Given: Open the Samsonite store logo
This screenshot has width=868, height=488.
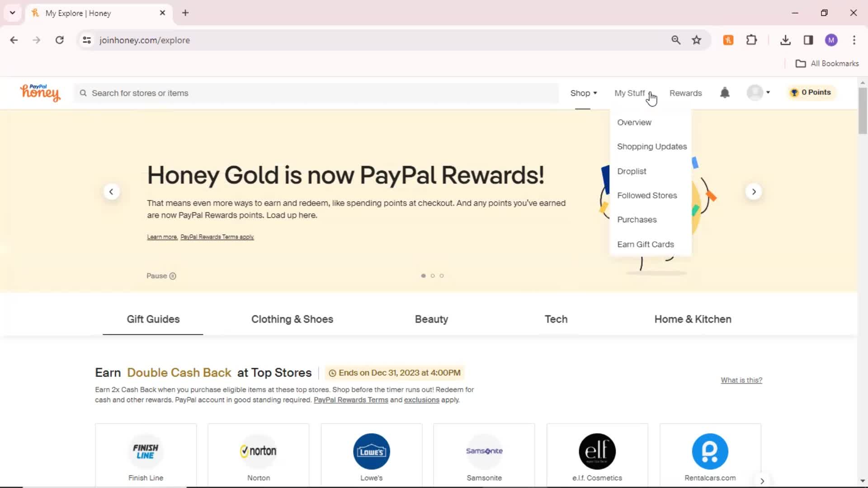Looking at the screenshot, I should click(x=484, y=451).
